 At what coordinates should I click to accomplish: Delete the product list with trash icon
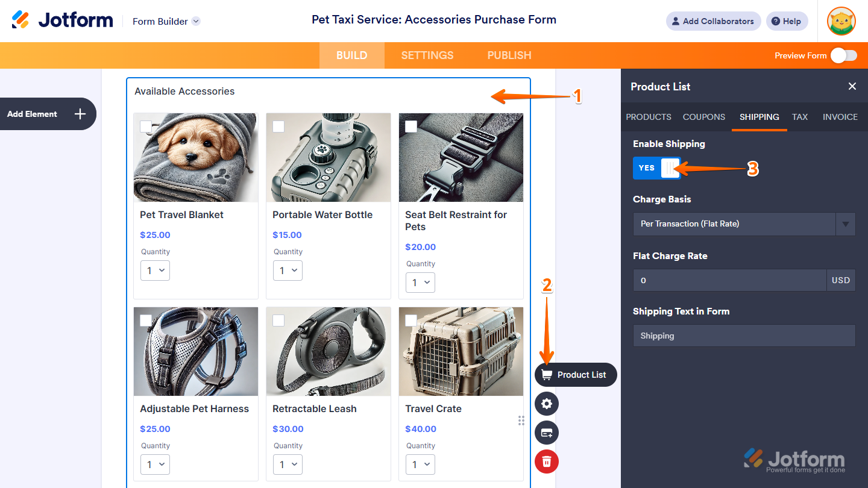point(547,461)
